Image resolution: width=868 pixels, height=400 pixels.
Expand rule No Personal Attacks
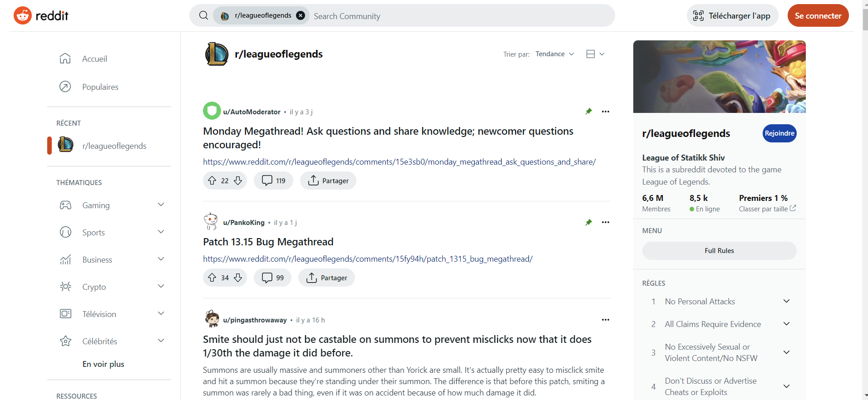[786, 301]
